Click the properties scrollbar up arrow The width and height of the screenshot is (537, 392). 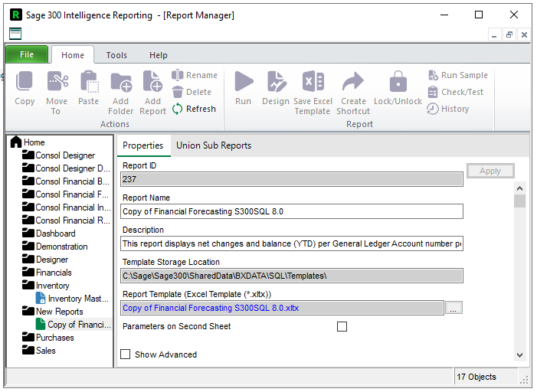(x=519, y=188)
